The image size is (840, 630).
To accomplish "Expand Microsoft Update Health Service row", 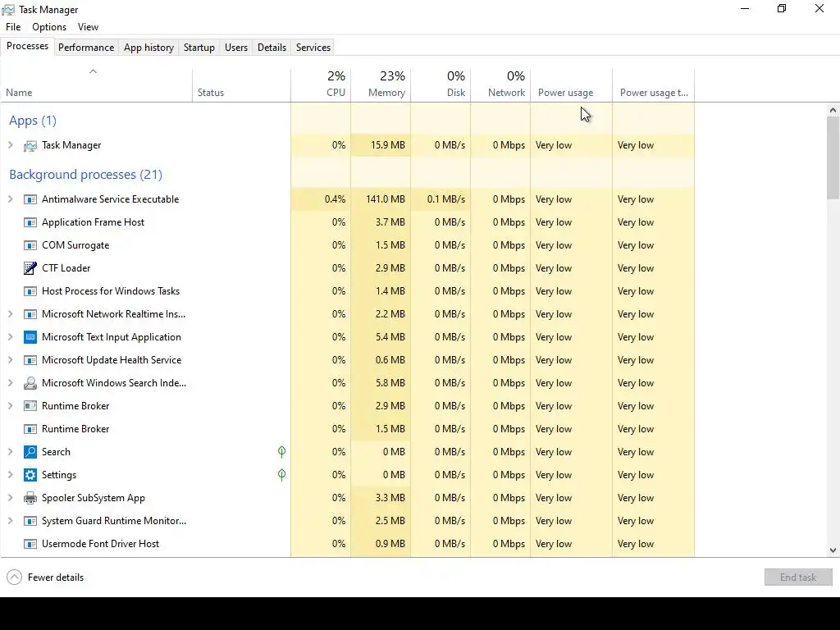I will click(10, 359).
